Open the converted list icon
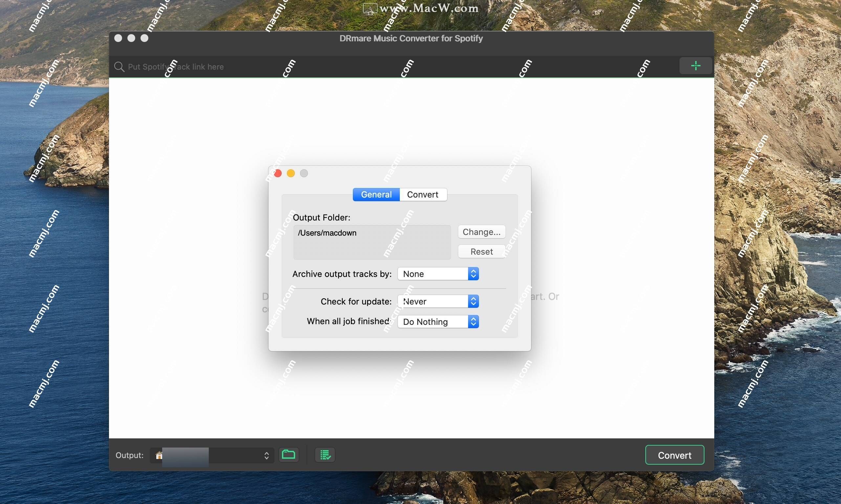This screenshot has width=841, height=504. click(325, 454)
